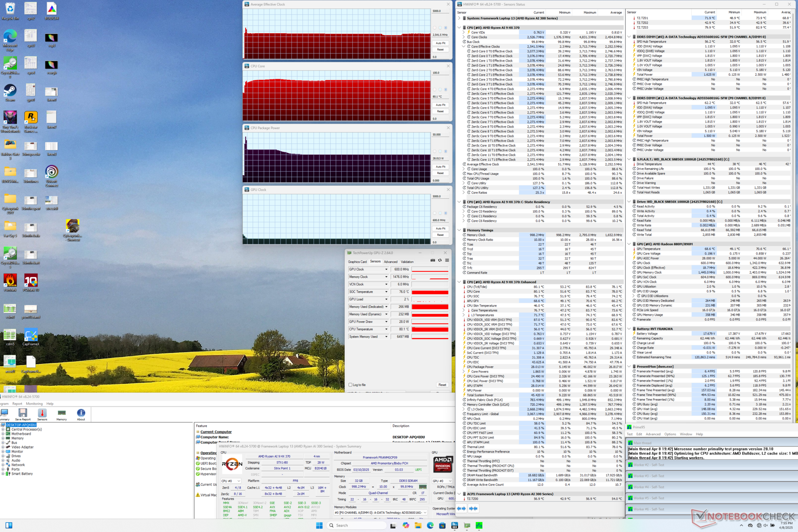Click the GPU-Z refresh icon
The width and height of the screenshot is (798, 532).
[x=440, y=261]
